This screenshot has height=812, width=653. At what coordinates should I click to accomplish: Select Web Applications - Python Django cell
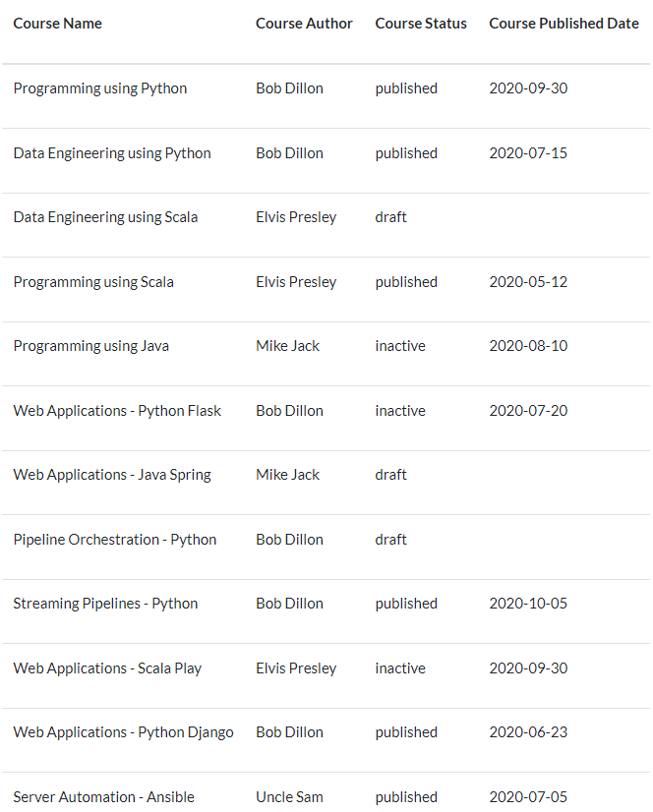(123, 732)
